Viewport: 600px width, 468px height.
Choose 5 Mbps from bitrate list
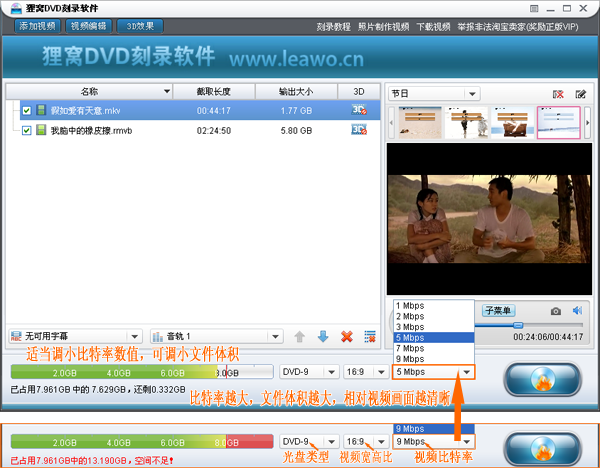[x=434, y=338]
